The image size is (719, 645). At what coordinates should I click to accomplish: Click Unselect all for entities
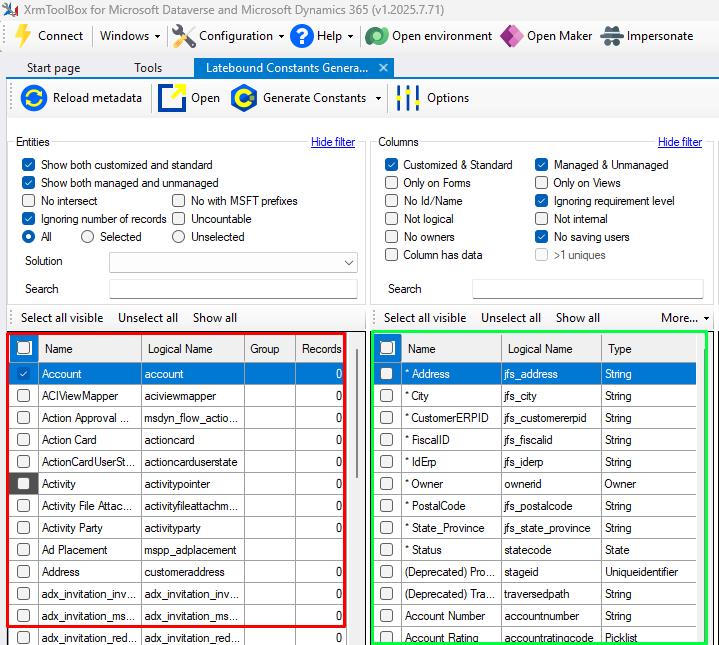[x=148, y=318]
